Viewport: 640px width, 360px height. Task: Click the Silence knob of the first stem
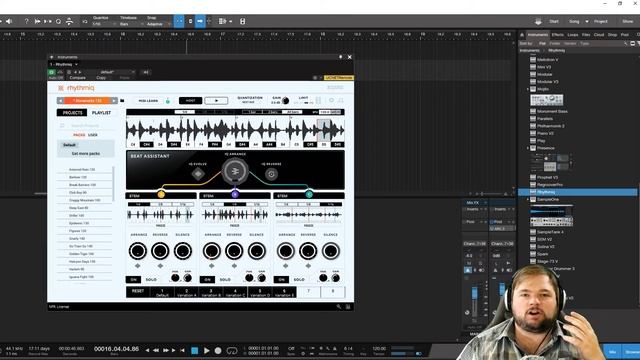[x=182, y=251]
